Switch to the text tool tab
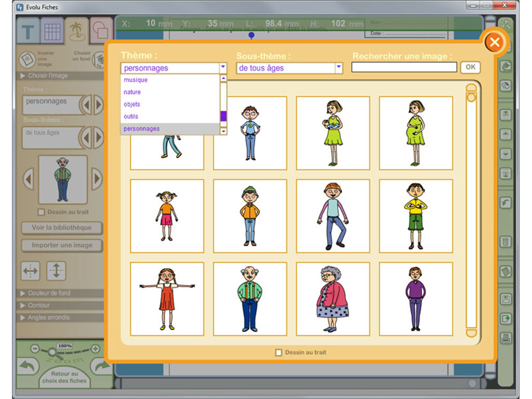 click(29, 32)
